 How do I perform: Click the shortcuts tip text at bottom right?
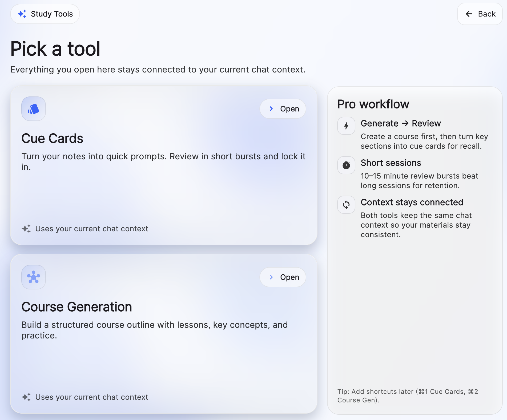point(407,396)
